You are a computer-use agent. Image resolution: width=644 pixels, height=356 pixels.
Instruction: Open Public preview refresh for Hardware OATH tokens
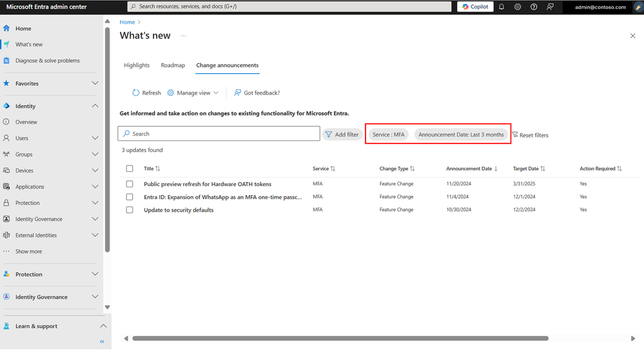pyautogui.click(x=208, y=184)
